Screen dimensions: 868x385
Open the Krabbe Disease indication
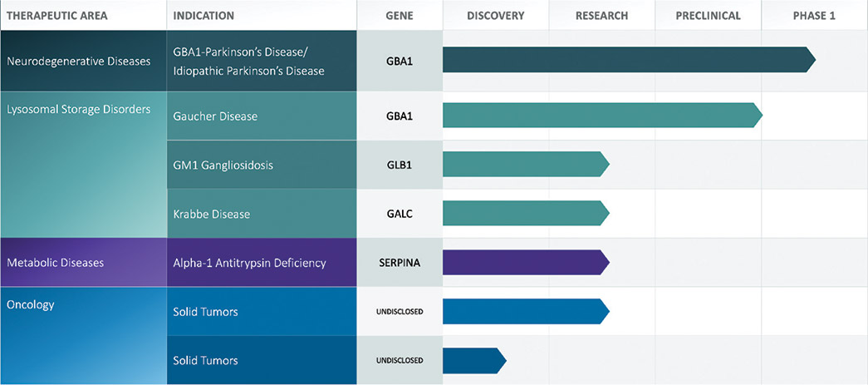(x=212, y=214)
